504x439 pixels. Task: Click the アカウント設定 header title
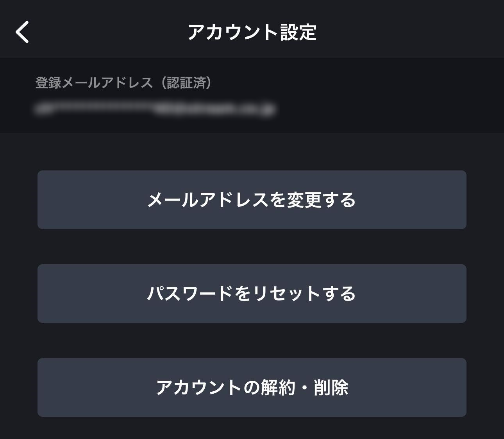pos(252,32)
